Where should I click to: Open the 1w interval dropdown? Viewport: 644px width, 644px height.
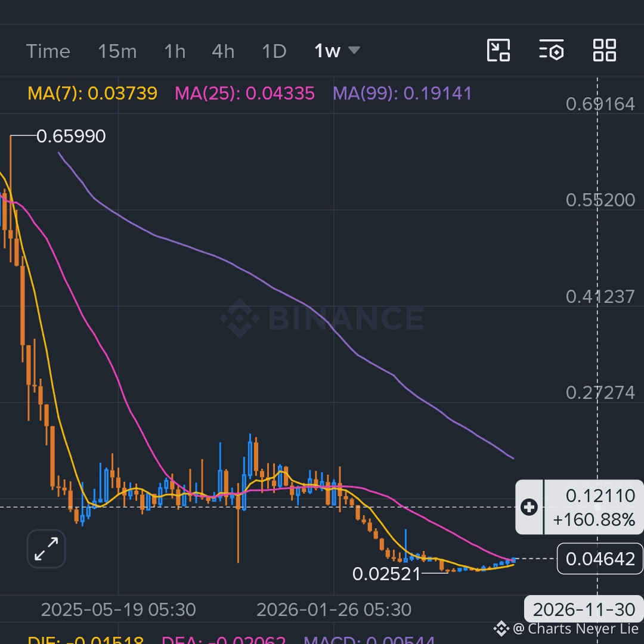(x=337, y=51)
